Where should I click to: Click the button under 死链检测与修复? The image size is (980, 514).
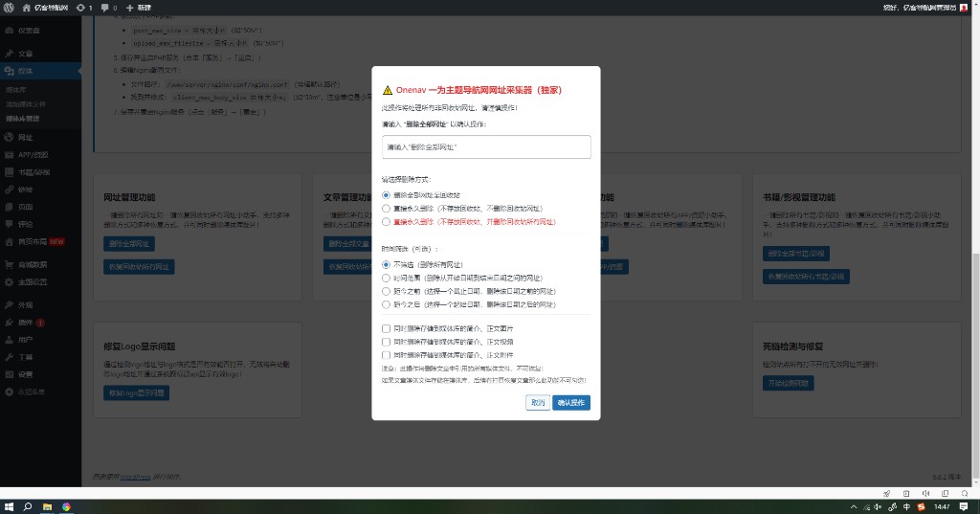pos(788,383)
